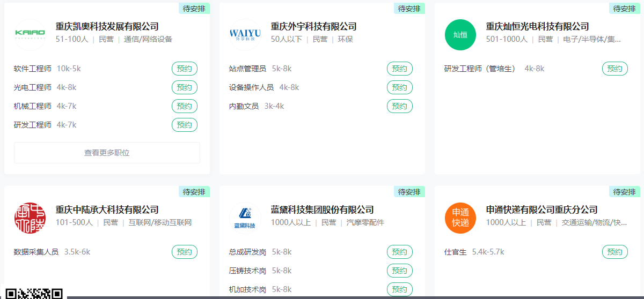Open 重庆凯奥科技发展有限公司 company page
Screen dimensions: 644x299
107,26
